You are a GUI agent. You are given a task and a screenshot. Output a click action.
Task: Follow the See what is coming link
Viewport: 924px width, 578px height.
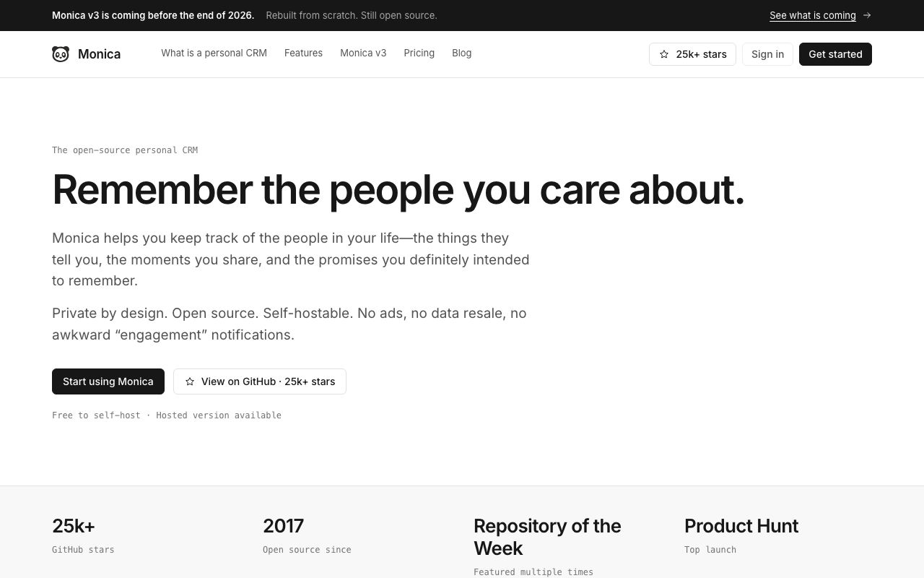(813, 15)
